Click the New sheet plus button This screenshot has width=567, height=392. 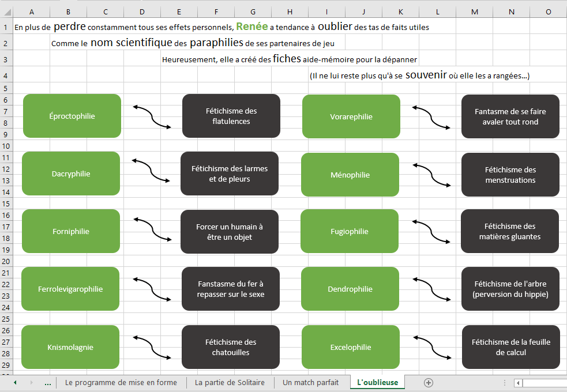tap(428, 382)
